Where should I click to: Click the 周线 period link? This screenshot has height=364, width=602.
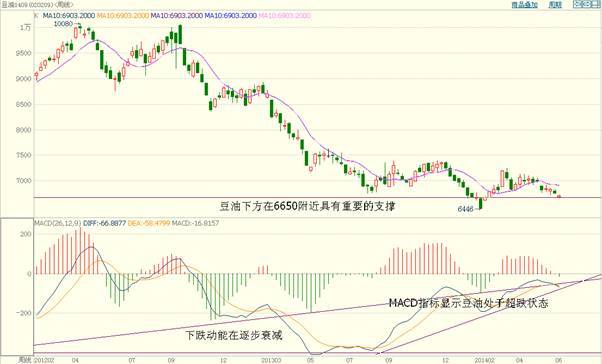point(555,5)
